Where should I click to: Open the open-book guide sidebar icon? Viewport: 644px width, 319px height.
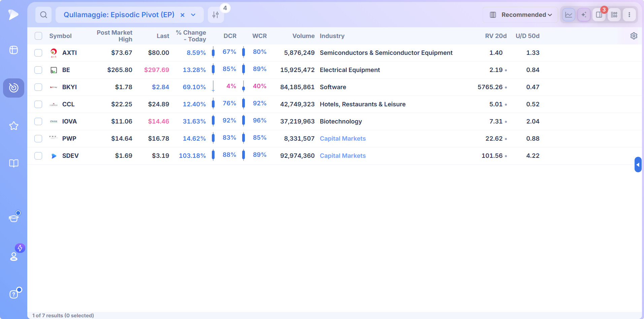point(13,164)
